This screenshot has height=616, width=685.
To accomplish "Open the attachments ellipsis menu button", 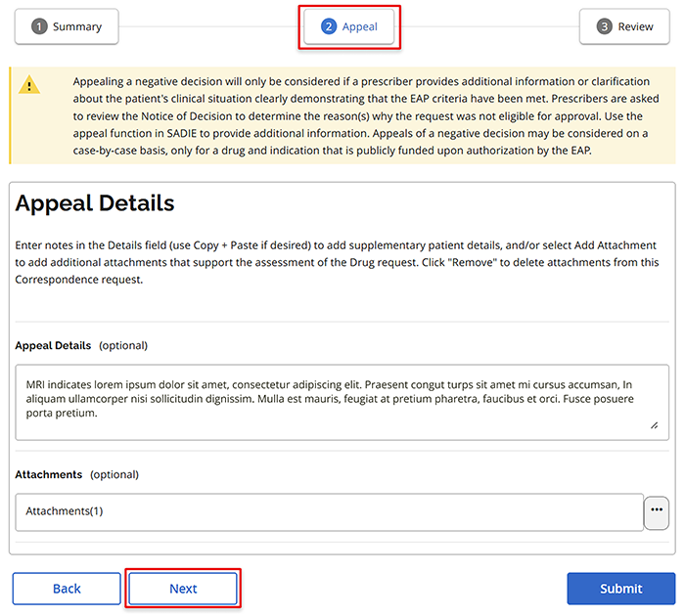I will (657, 512).
